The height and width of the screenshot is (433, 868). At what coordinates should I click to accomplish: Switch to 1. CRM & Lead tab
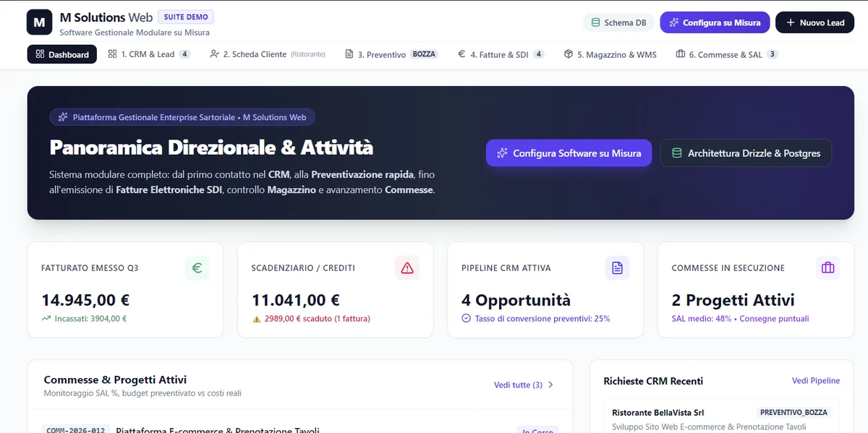[149, 54]
